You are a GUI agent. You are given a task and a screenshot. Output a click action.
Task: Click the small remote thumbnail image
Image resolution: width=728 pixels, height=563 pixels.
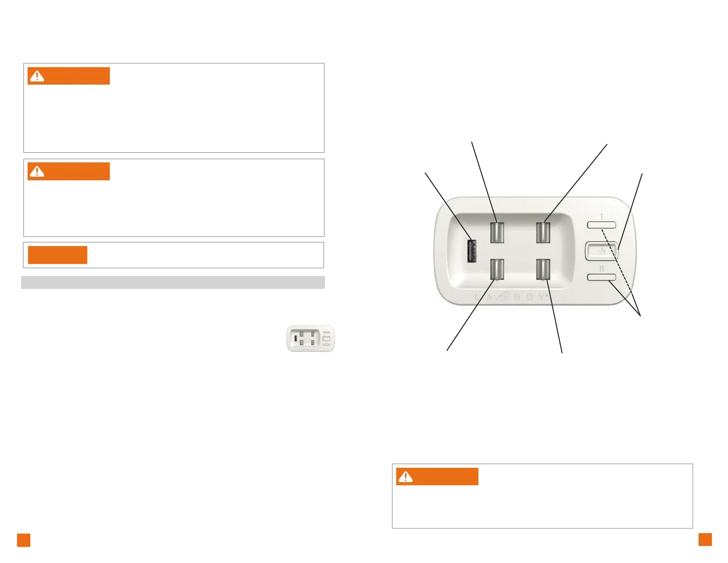[311, 339]
